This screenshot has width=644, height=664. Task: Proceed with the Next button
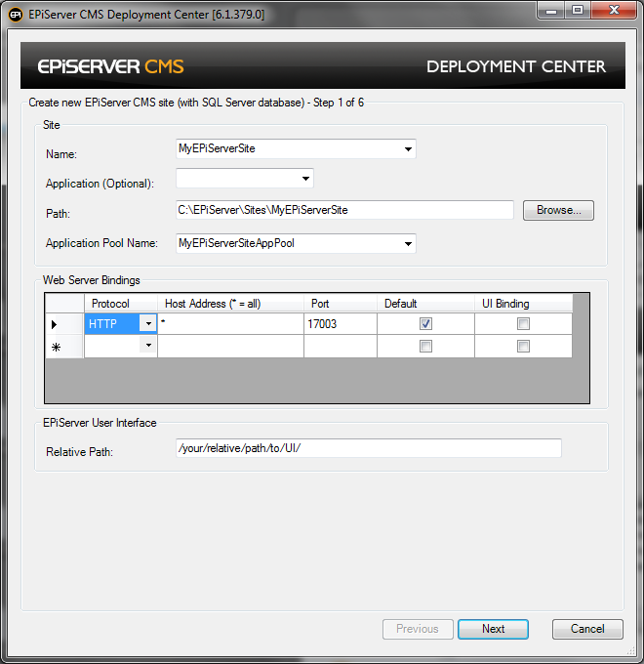pos(493,629)
